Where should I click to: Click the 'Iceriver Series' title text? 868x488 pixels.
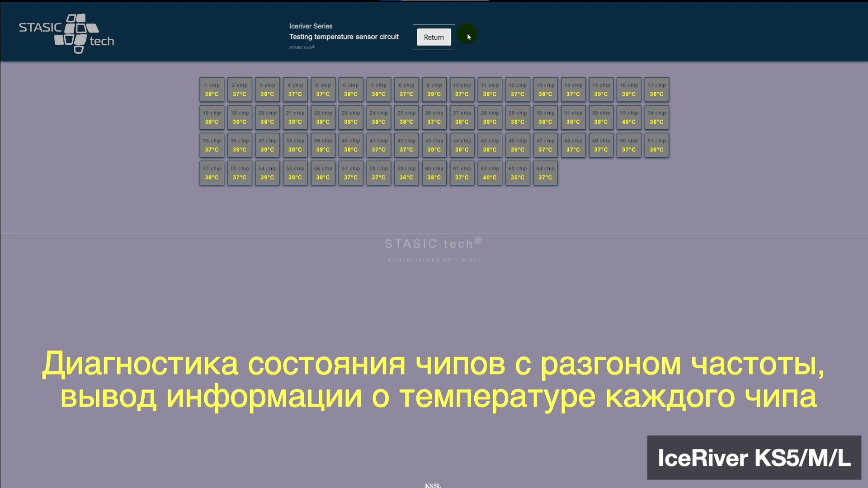pyautogui.click(x=311, y=26)
